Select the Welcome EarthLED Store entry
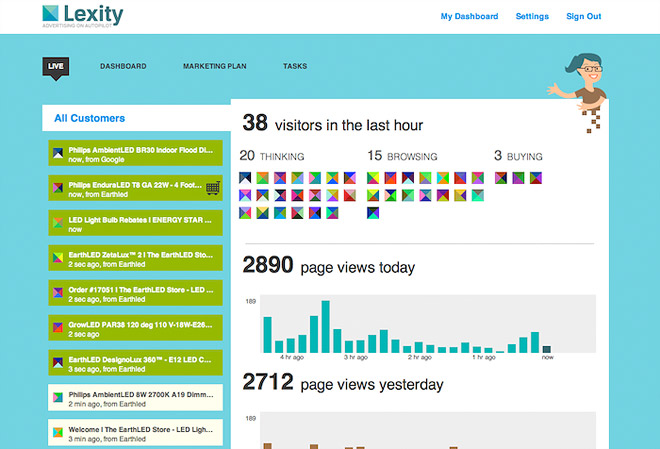The image size is (660, 449). coord(136,433)
